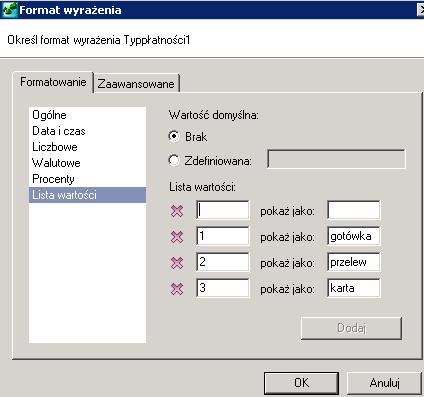Remove the value 1 gotówka row
Image resolution: width=424 pixels, height=397 pixels.
pos(177,237)
